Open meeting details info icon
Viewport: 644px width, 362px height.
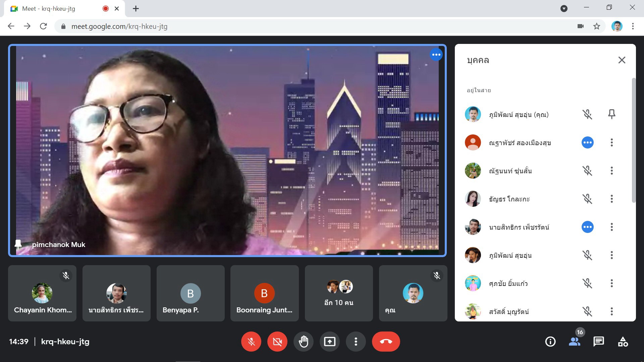pos(550,342)
